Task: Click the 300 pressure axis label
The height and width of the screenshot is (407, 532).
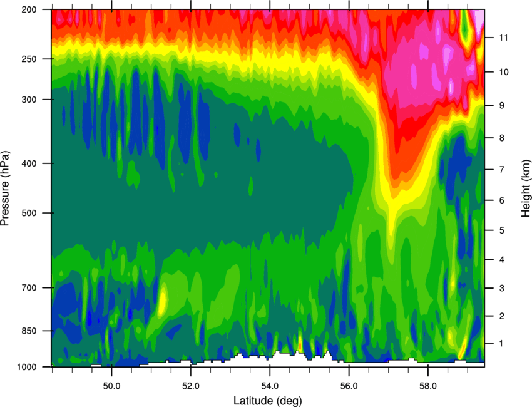Action: click(x=29, y=100)
